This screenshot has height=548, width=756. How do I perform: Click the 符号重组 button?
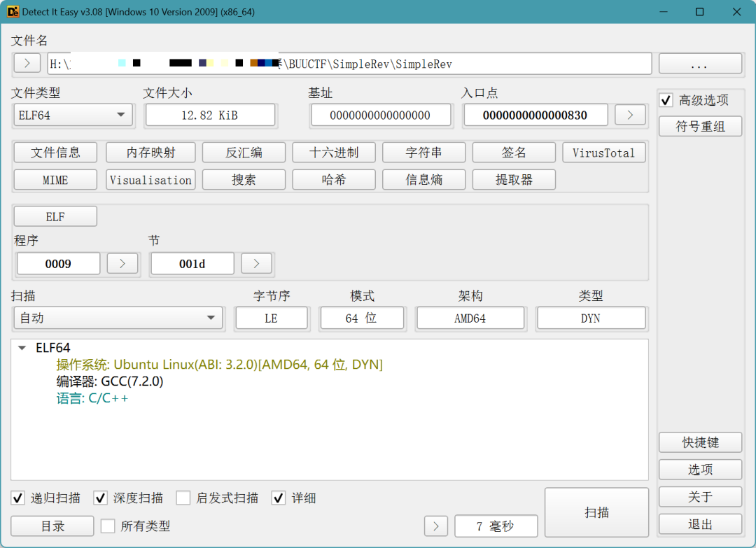pos(700,126)
